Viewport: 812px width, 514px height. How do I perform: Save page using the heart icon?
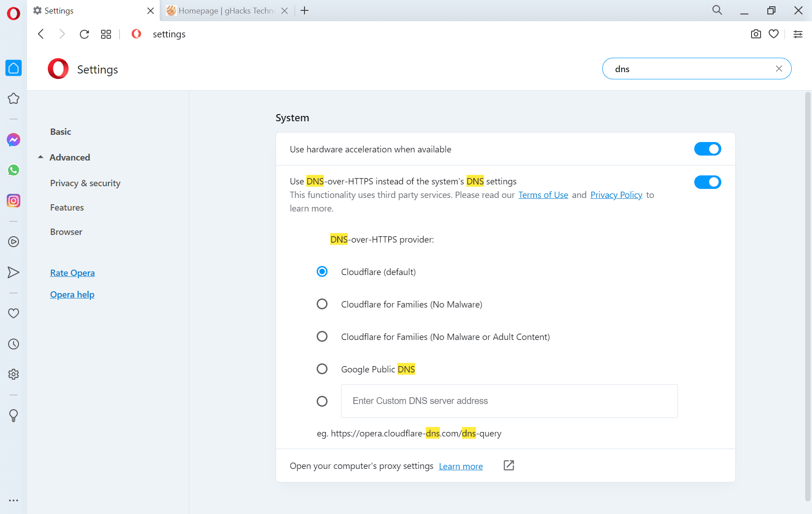(774, 34)
